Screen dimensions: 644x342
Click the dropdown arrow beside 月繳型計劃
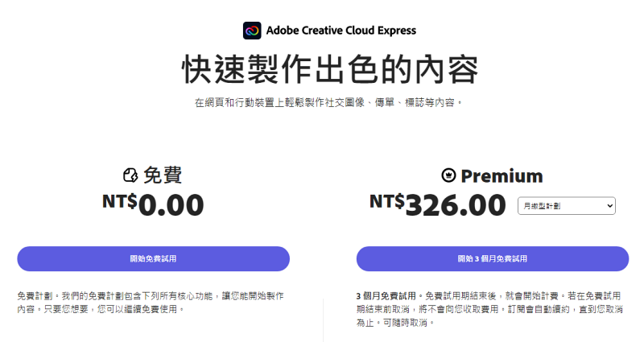(609, 206)
